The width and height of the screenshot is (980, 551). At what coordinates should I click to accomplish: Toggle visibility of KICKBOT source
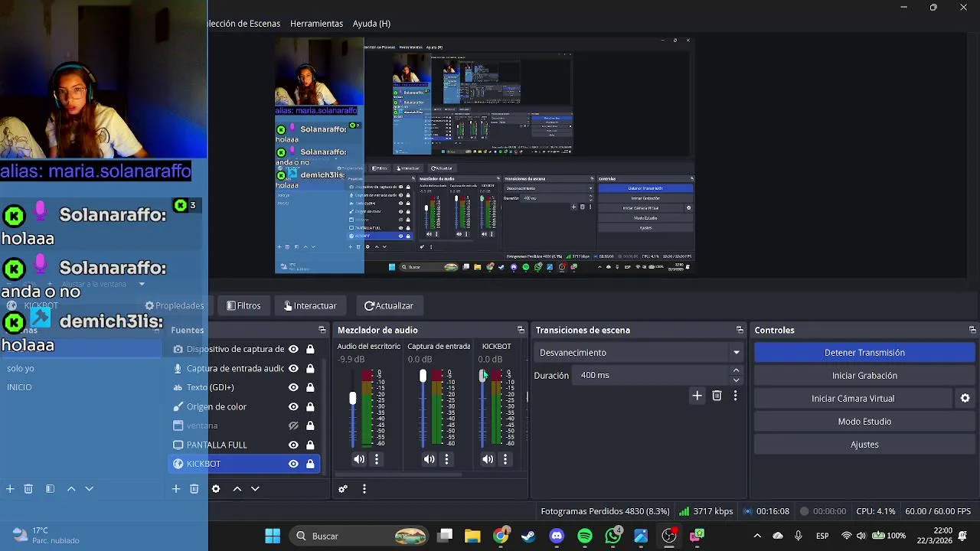click(x=293, y=464)
